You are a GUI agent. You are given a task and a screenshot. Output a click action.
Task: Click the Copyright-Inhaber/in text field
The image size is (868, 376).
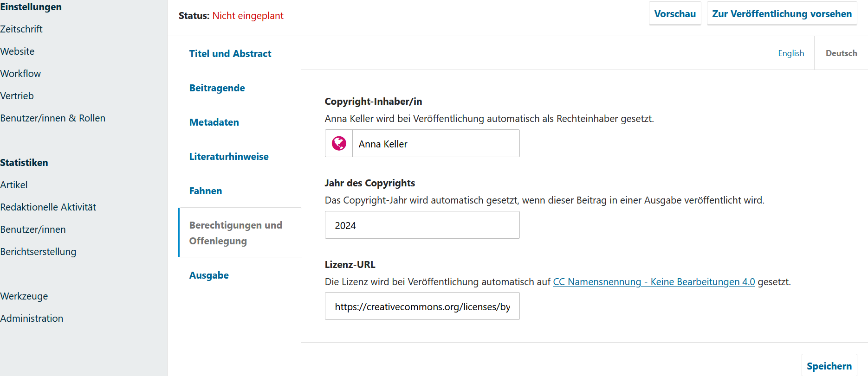click(435, 144)
